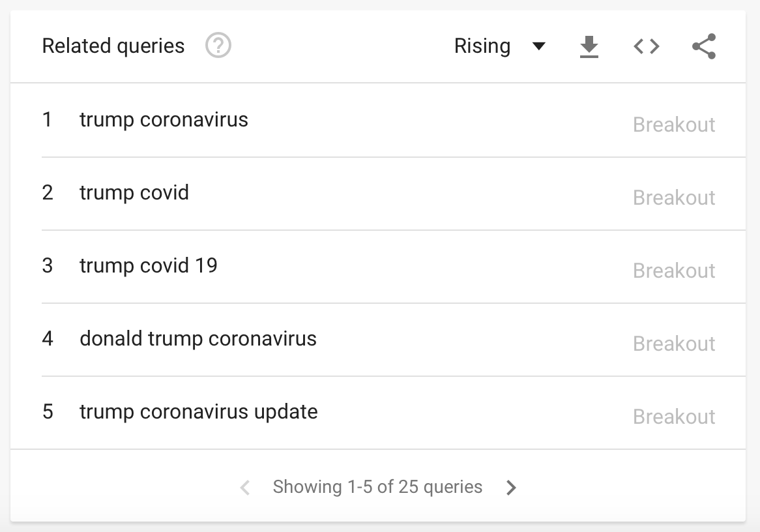This screenshot has height=532, width=760.
Task: Select the trump covid 19 query
Action: pyautogui.click(x=149, y=265)
